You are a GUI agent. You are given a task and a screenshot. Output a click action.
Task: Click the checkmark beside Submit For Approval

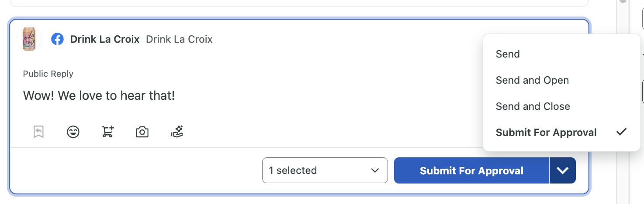pyautogui.click(x=621, y=132)
